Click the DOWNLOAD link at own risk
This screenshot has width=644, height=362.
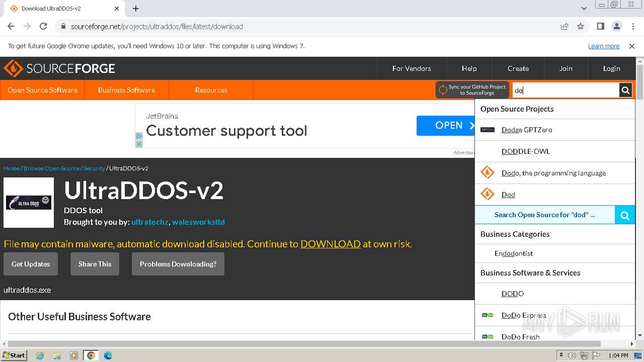point(331,244)
